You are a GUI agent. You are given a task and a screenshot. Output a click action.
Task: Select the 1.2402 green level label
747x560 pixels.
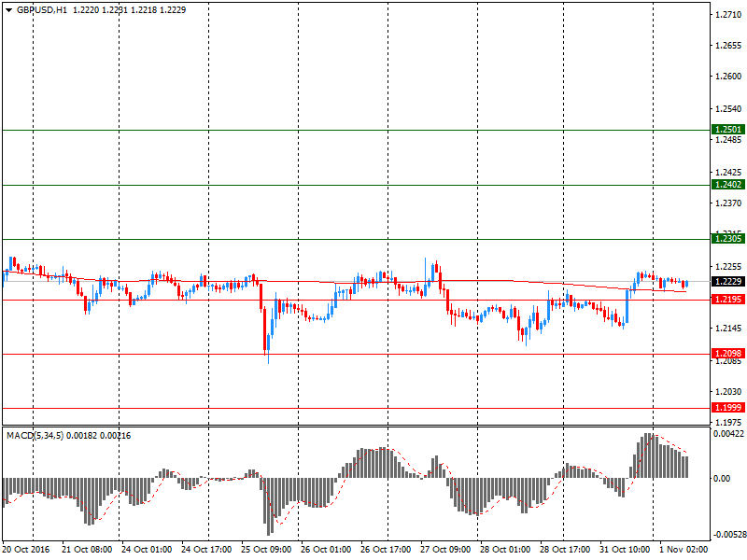click(728, 185)
